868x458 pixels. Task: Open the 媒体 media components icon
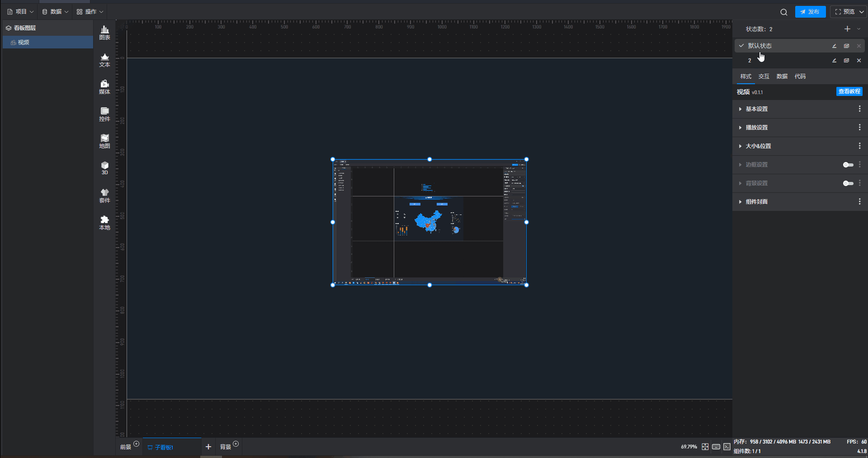[104, 87]
